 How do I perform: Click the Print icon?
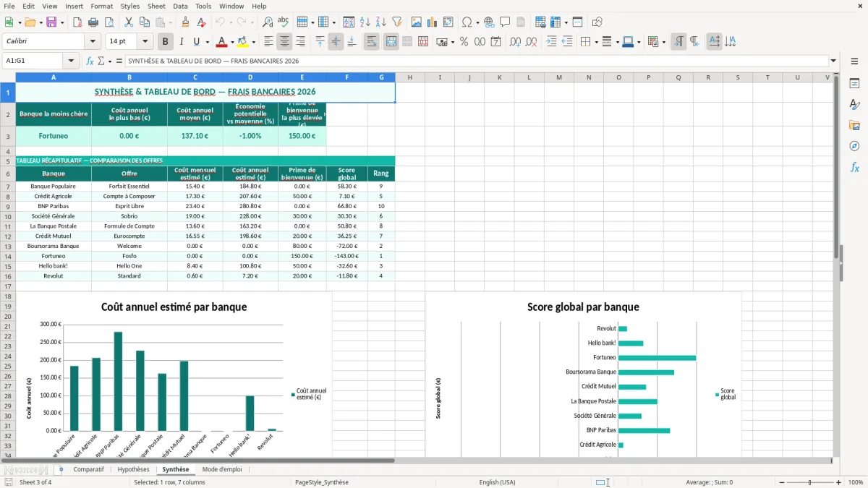click(x=93, y=22)
